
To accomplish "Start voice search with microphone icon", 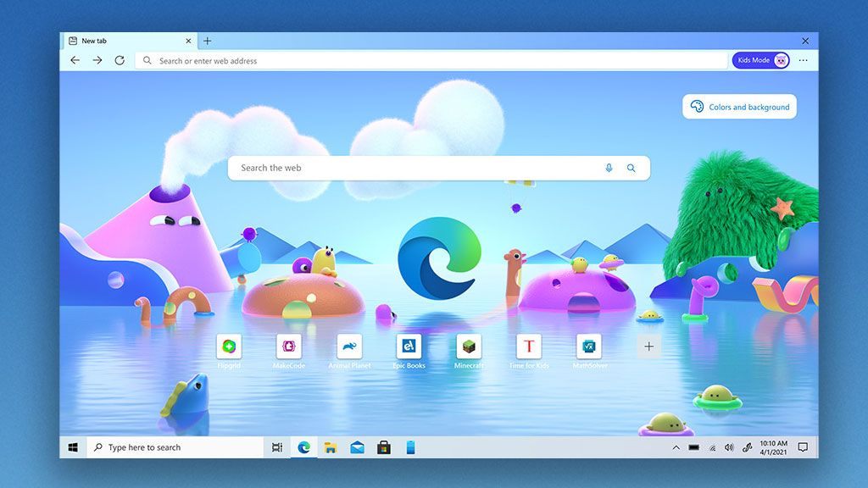I will (x=609, y=168).
